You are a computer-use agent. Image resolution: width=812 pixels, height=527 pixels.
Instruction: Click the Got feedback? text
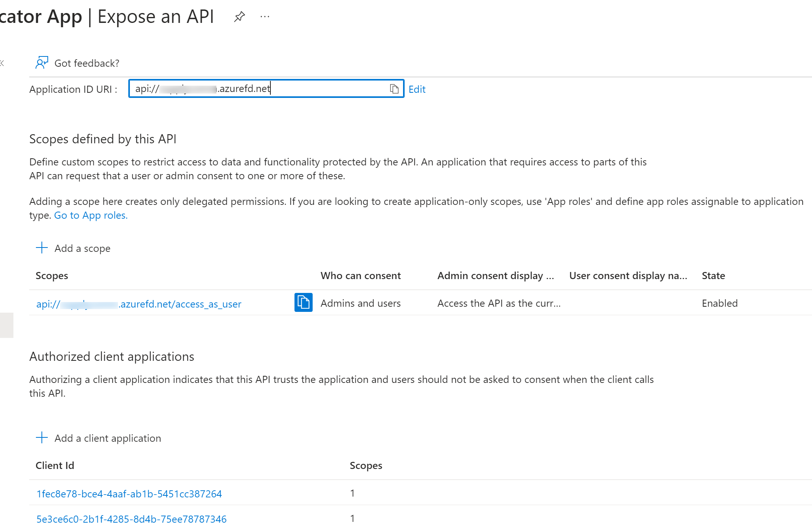click(86, 63)
